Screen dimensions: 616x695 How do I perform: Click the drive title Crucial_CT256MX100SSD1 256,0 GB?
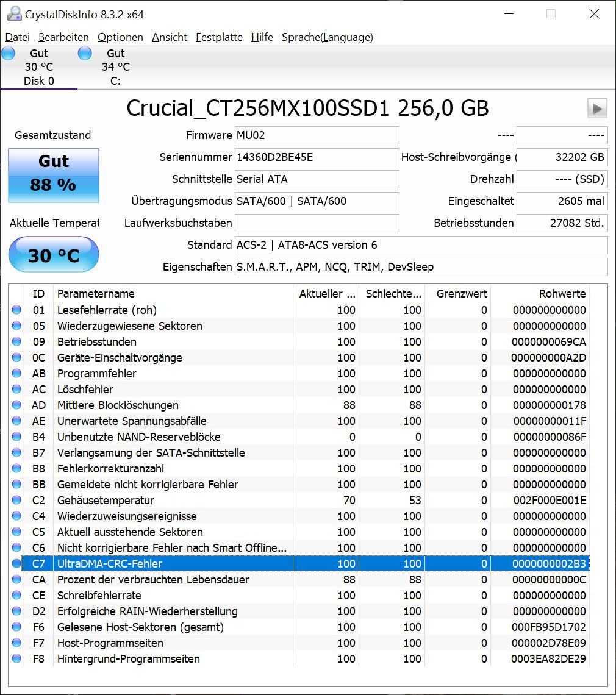[x=308, y=108]
